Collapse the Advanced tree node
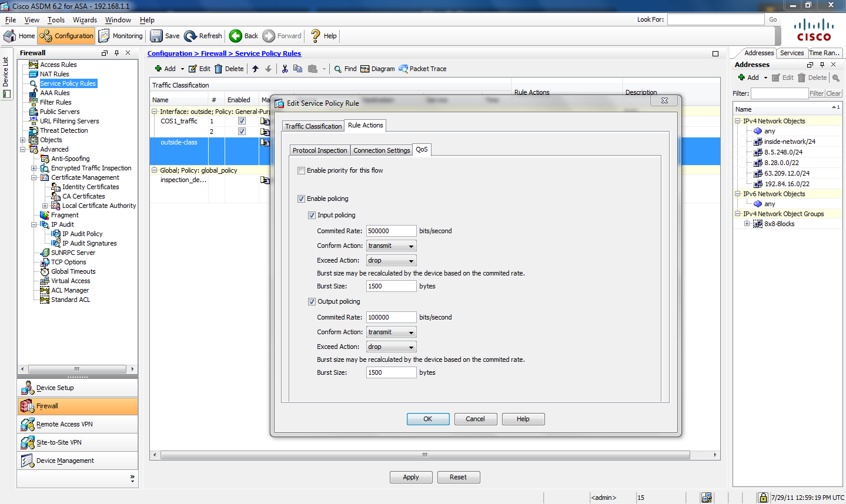This screenshot has width=846, height=504. 23,149
